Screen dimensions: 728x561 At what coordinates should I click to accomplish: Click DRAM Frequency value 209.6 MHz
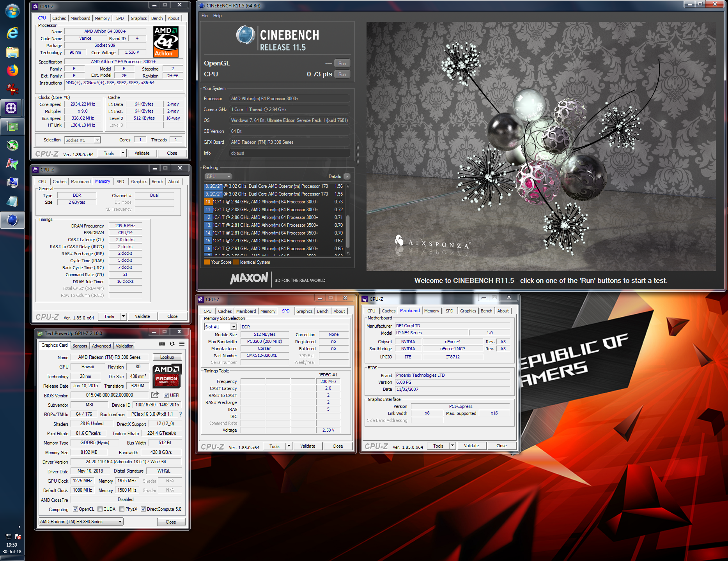point(125,226)
